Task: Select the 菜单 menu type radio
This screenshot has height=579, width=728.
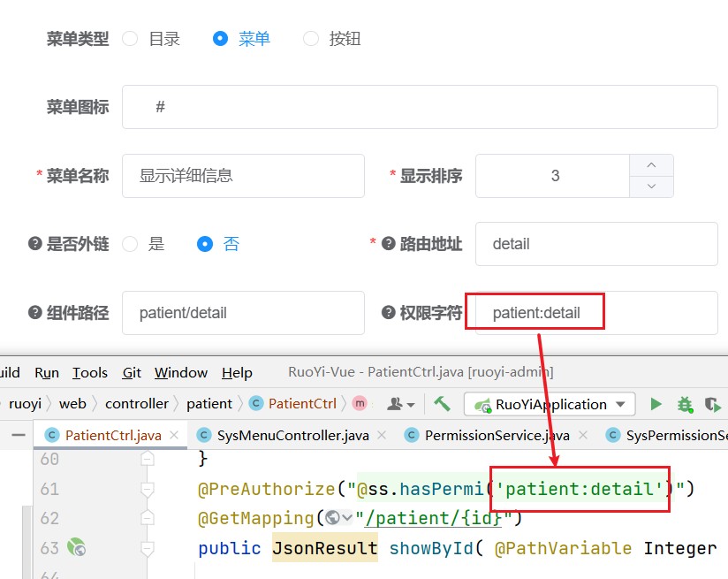Action: (x=220, y=39)
